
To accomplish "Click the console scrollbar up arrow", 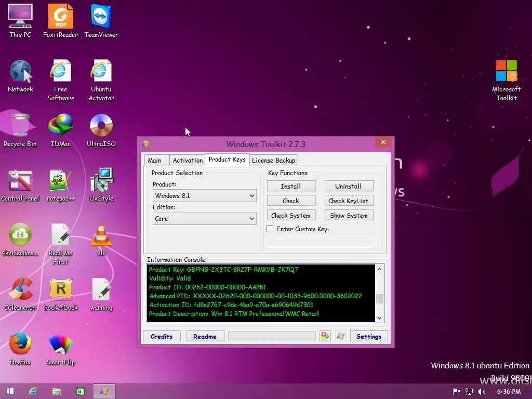I will click(380, 269).
